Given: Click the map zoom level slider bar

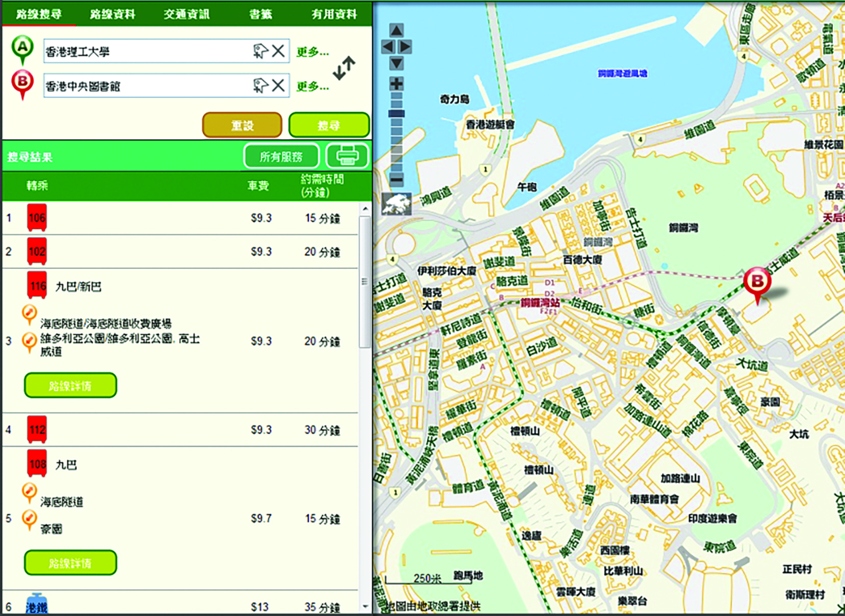Looking at the screenshot, I should tap(397, 132).
